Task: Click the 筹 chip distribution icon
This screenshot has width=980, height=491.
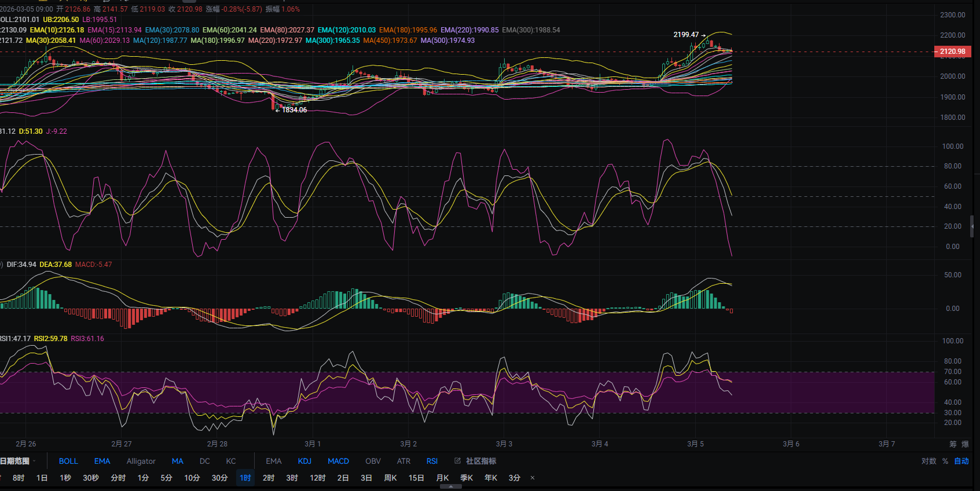Action: click(x=953, y=444)
